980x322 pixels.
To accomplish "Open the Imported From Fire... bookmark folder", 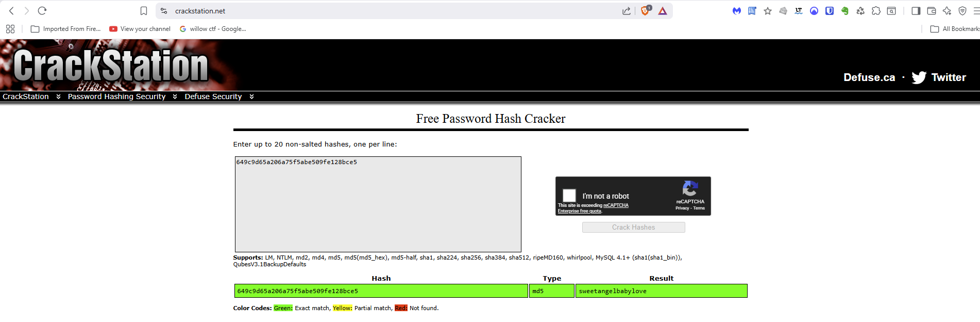I will point(66,29).
